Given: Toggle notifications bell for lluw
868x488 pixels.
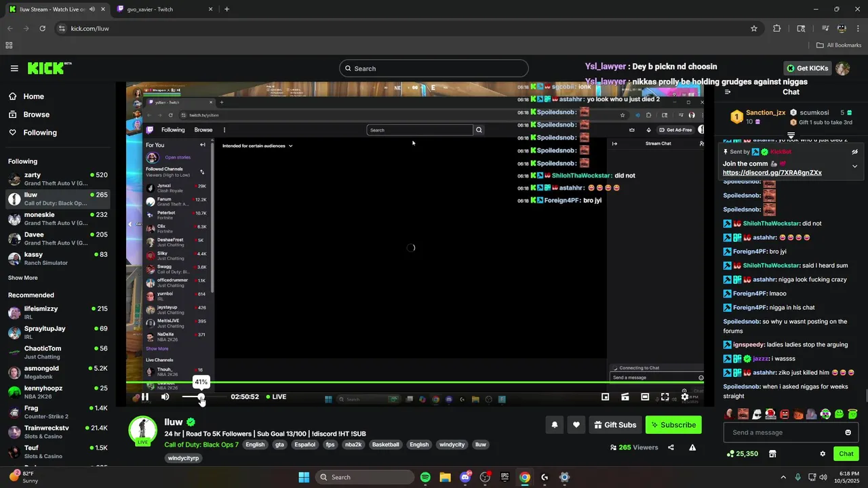Looking at the screenshot, I should [554, 425].
